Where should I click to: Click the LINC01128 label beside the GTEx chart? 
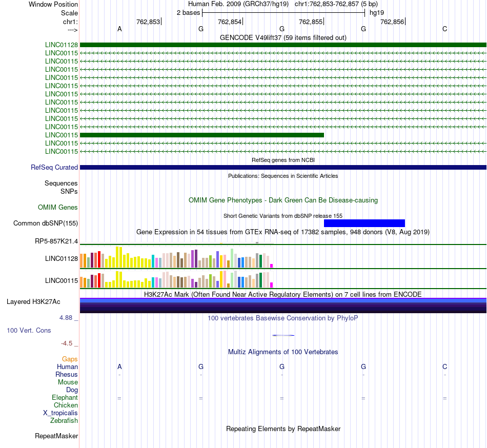[61, 259]
